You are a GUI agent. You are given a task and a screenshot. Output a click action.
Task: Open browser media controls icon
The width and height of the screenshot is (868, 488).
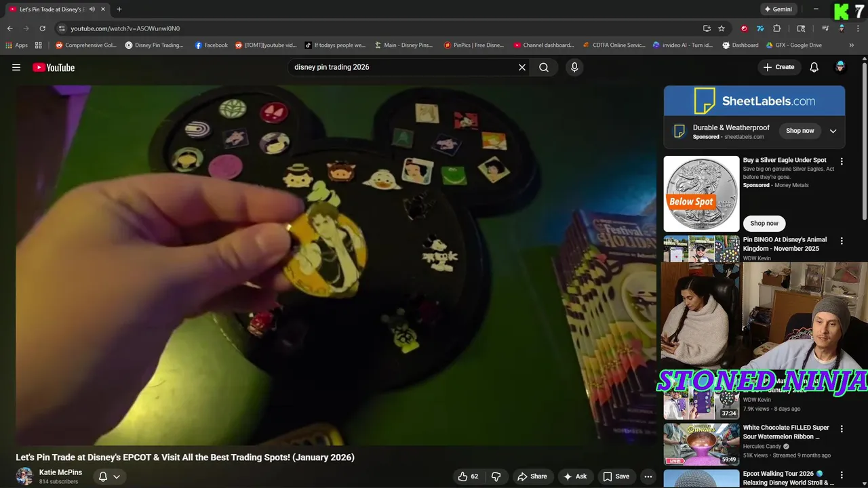coord(825,28)
